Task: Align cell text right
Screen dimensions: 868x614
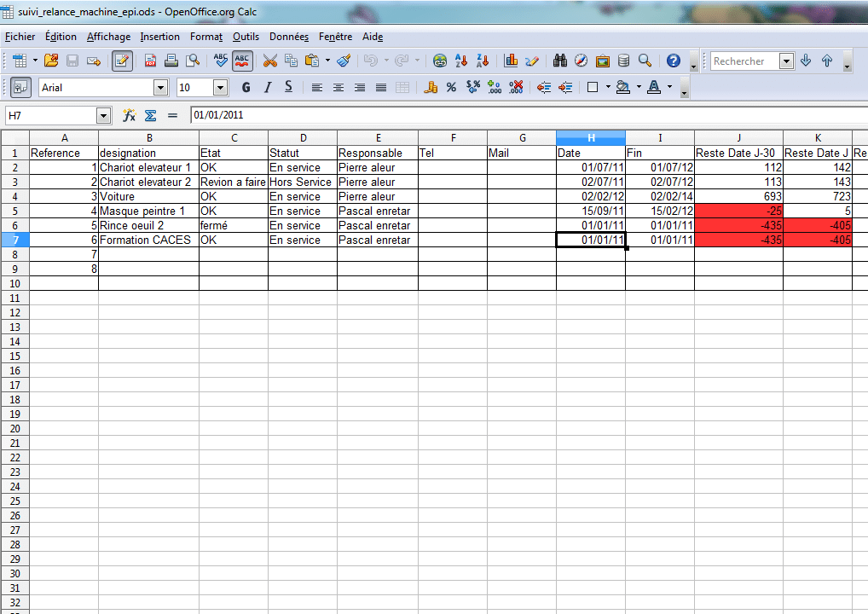Action: pos(360,87)
